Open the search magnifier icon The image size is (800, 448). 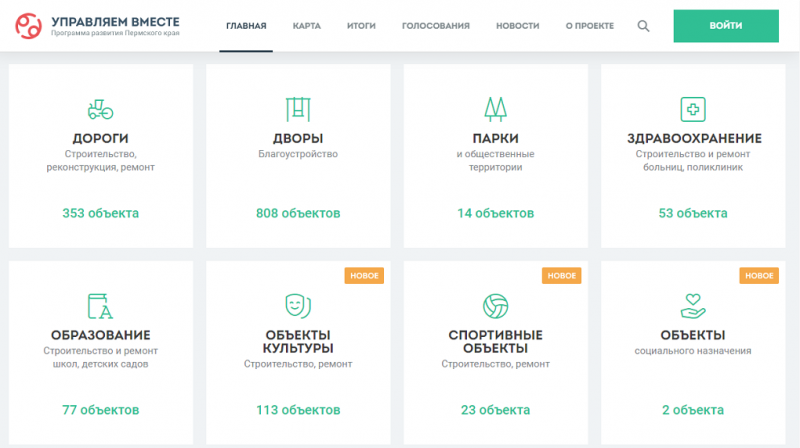pyautogui.click(x=643, y=26)
